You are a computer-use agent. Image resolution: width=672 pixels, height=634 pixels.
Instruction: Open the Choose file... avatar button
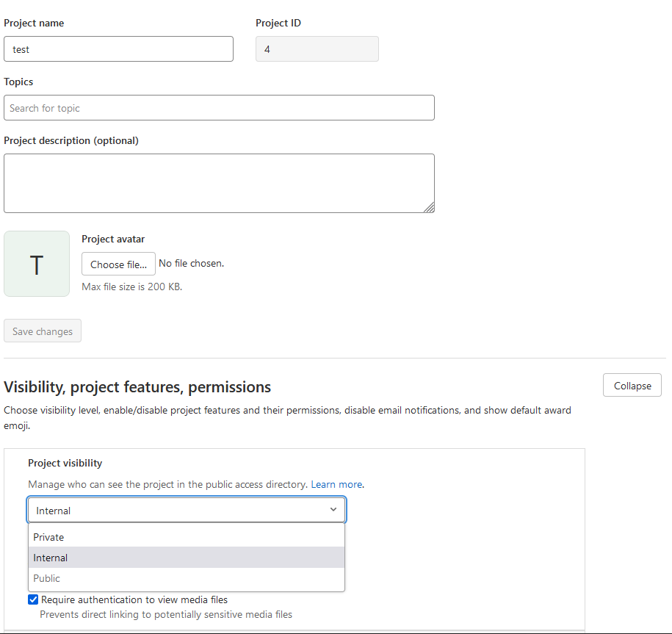(118, 264)
